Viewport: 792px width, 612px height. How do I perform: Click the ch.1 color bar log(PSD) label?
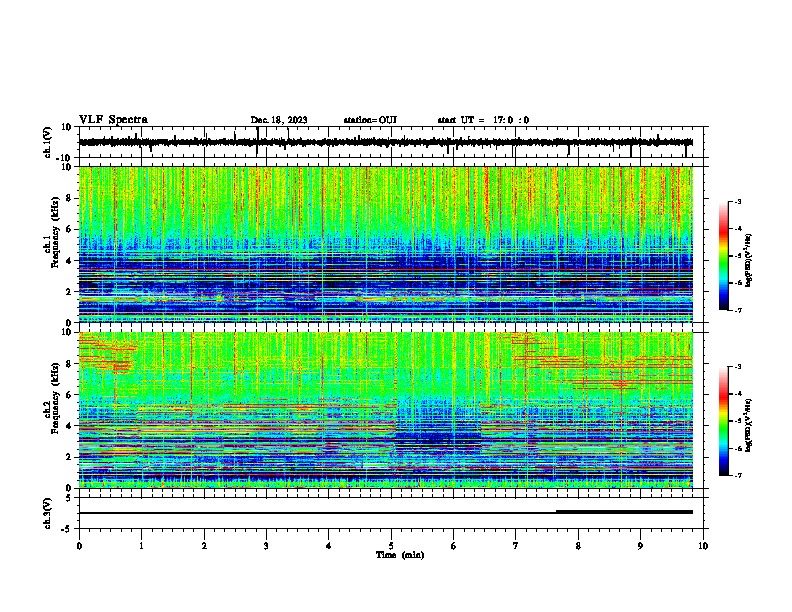coord(749,260)
